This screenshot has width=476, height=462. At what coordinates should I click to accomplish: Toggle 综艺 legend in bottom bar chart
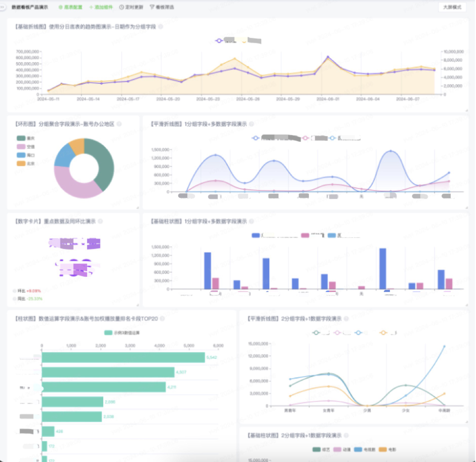[x=321, y=449]
